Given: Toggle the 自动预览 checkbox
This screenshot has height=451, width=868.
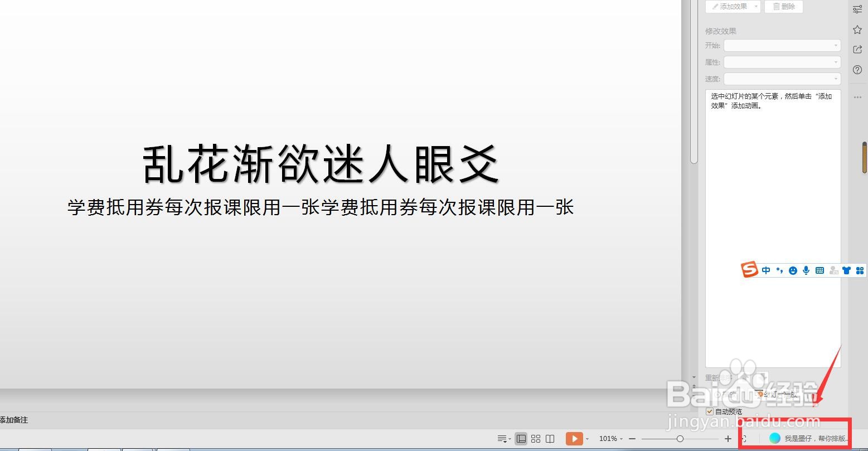Looking at the screenshot, I should (710, 411).
